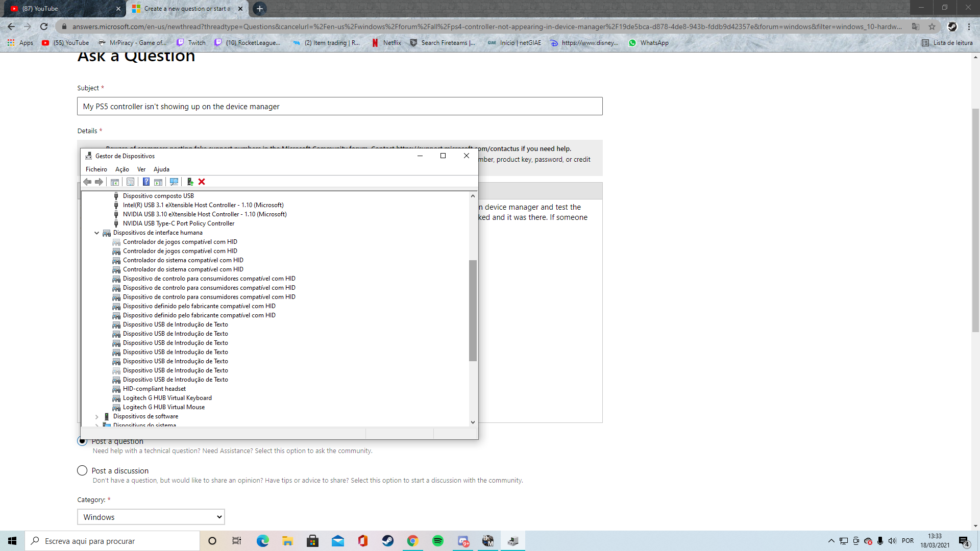Click Scan for hardware changes icon
Image resolution: width=980 pixels, height=551 pixels.
[x=174, y=182]
